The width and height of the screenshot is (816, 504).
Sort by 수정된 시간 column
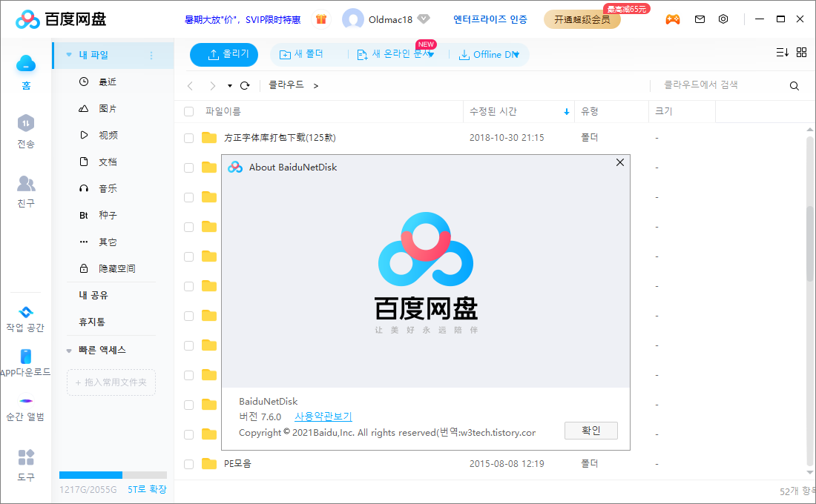(x=519, y=111)
